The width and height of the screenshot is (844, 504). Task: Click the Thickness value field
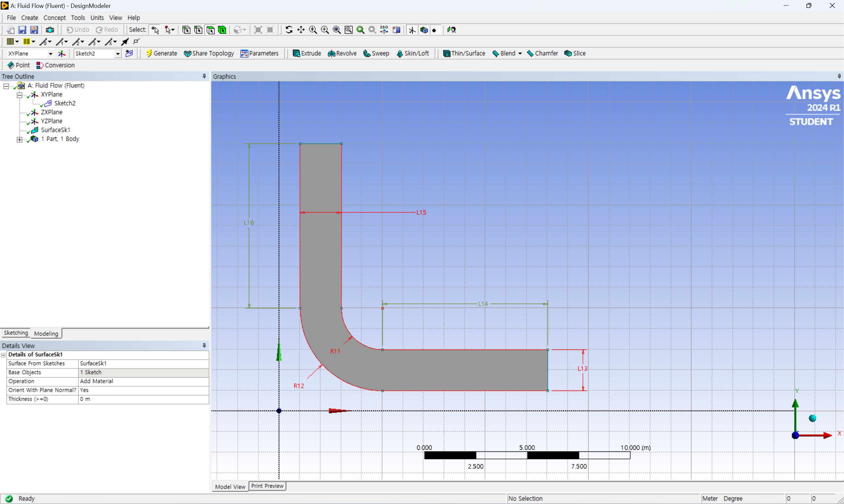point(143,399)
